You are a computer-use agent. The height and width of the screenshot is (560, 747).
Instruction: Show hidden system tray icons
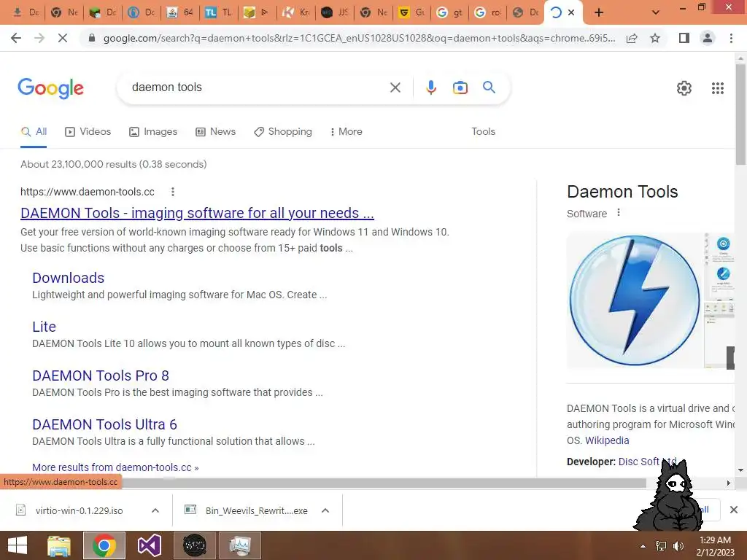coord(643,546)
